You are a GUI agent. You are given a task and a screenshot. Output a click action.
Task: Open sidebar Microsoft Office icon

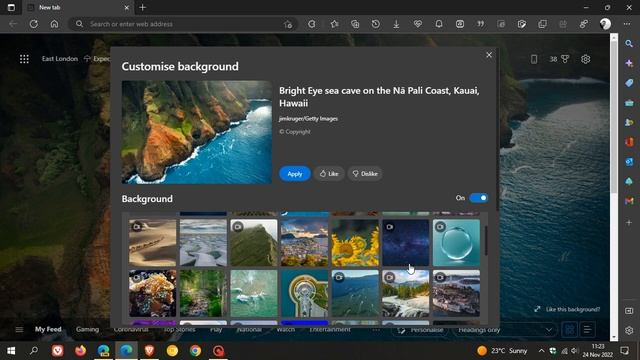(629, 142)
